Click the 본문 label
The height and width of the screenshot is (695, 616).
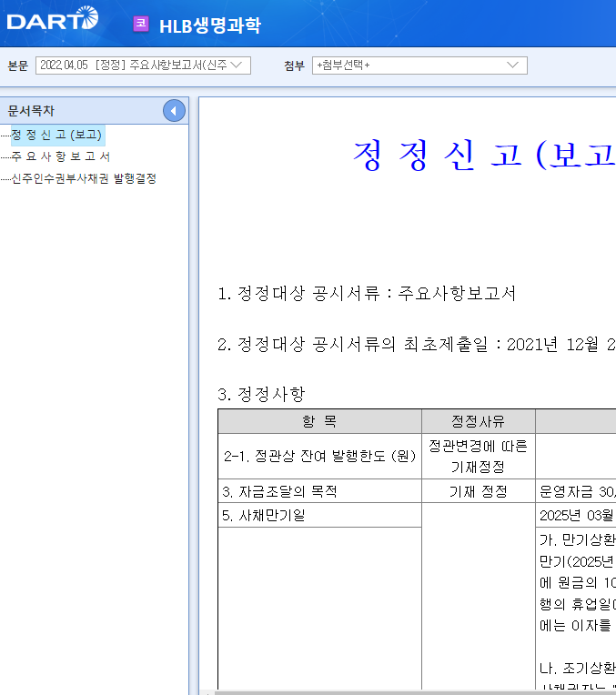point(17,65)
